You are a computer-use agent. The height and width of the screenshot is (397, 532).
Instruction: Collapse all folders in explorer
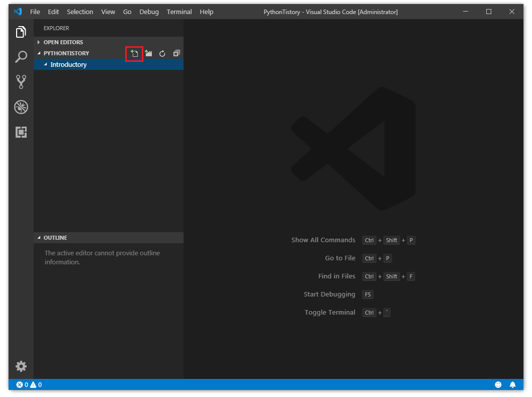tap(176, 53)
